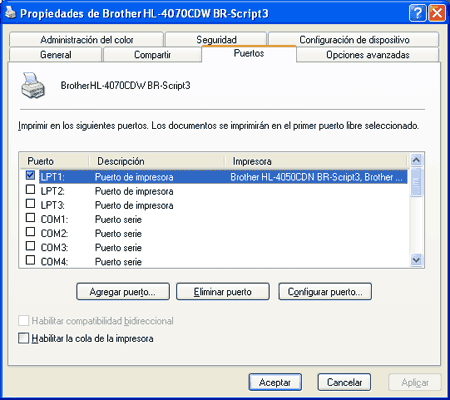
Task: Click the port list scrollbar thumb
Action: click(x=416, y=182)
